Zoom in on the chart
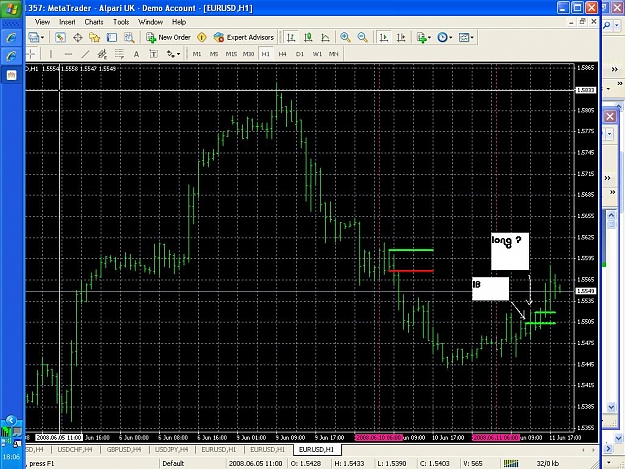The image size is (625, 469). point(345,37)
